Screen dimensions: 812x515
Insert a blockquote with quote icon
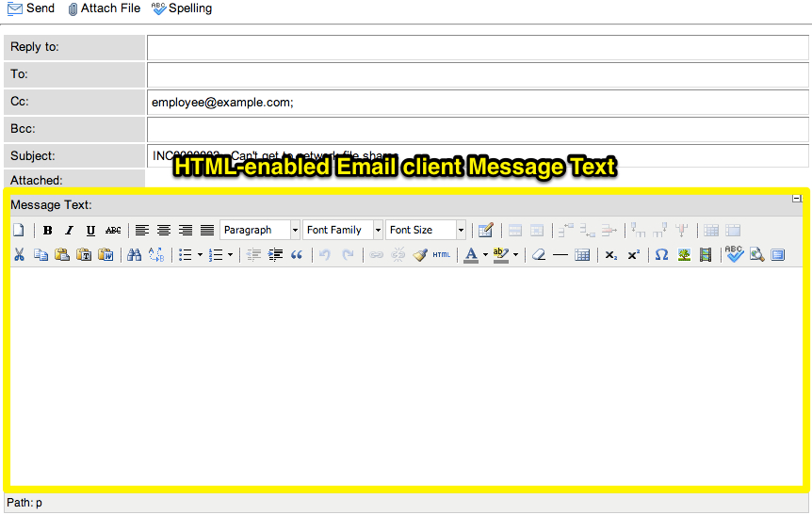[x=297, y=255]
